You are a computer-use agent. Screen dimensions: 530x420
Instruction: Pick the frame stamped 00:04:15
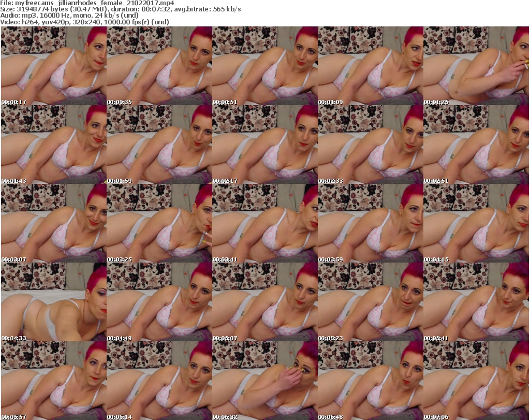(476, 223)
